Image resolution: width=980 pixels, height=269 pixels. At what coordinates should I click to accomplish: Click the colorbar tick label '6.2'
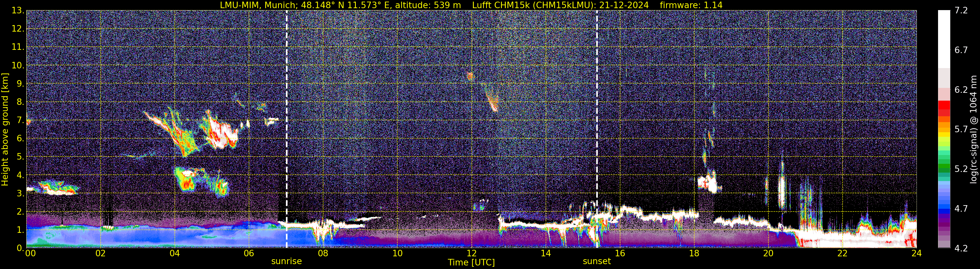[x=961, y=90]
